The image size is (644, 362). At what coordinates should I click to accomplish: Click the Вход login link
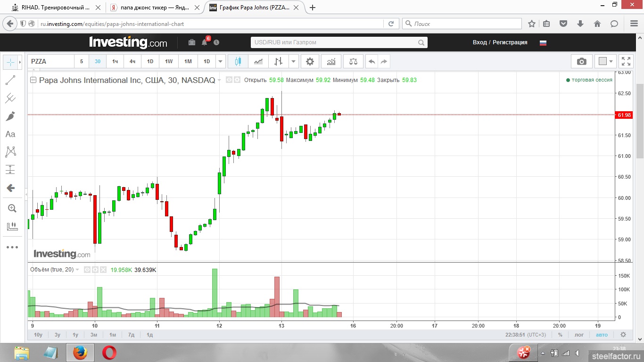[x=479, y=42]
